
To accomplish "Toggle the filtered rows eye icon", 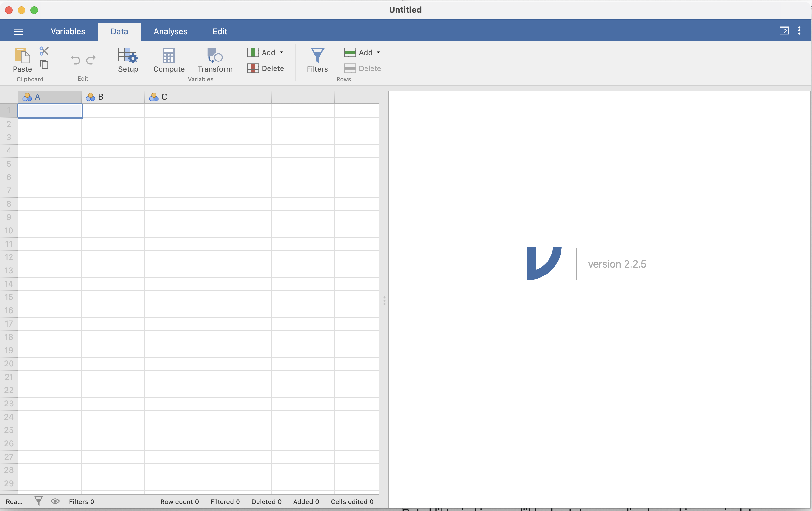I will 55,501.
